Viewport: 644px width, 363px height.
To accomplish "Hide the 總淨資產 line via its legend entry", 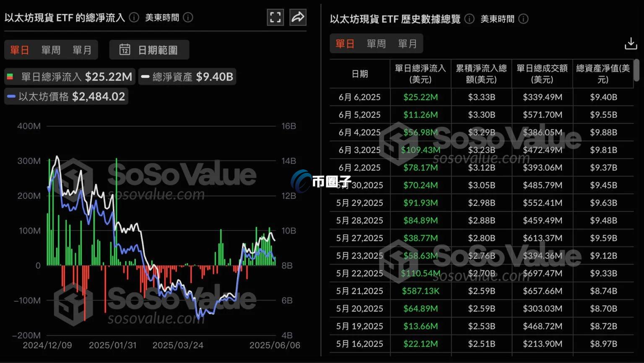I will click(x=187, y=76).
